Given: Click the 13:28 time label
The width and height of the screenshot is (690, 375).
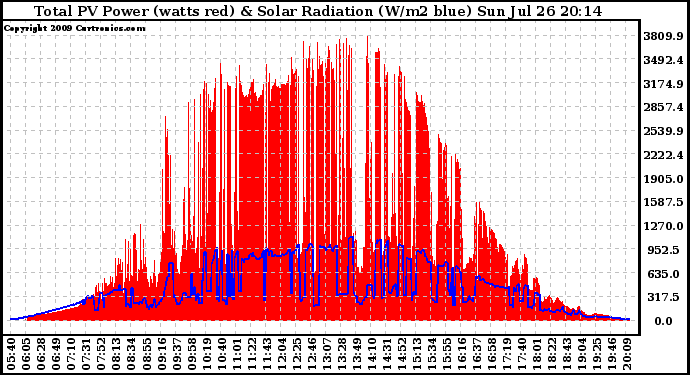Looking at the screenshot, I should click(341, 354).
